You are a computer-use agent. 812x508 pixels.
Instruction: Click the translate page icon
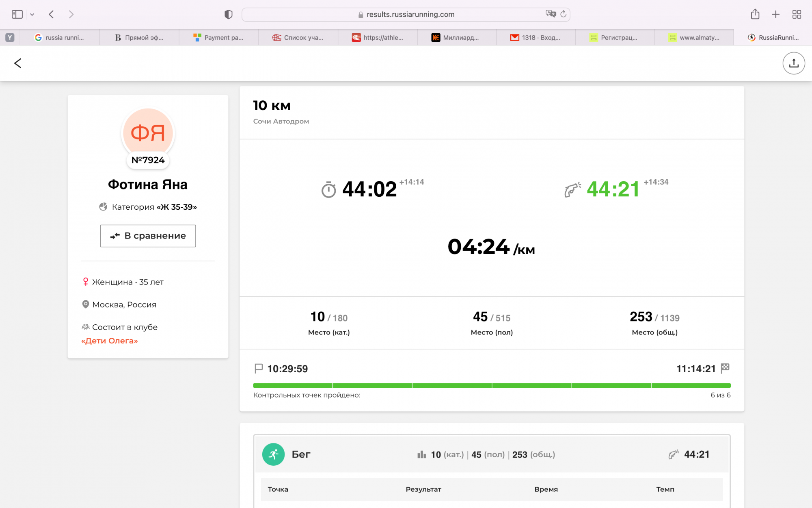coord(551,14)
